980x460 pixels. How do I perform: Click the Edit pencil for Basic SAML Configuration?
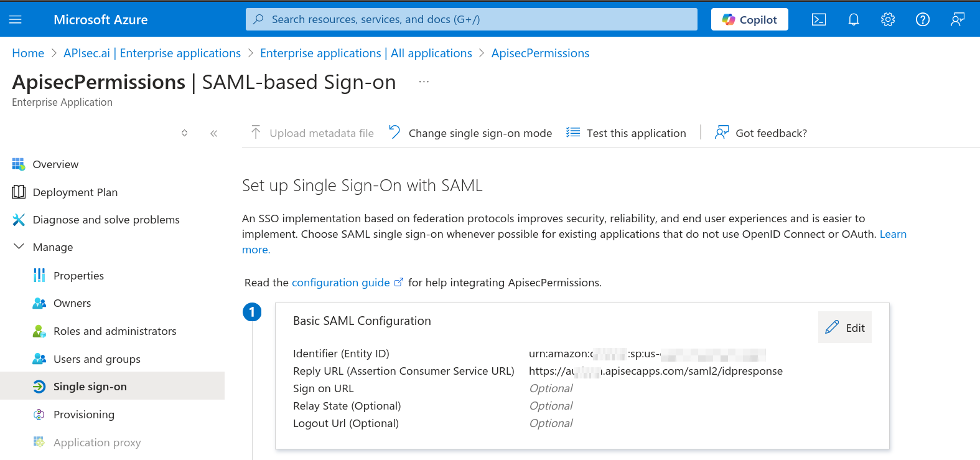click(x=844, y=327)
